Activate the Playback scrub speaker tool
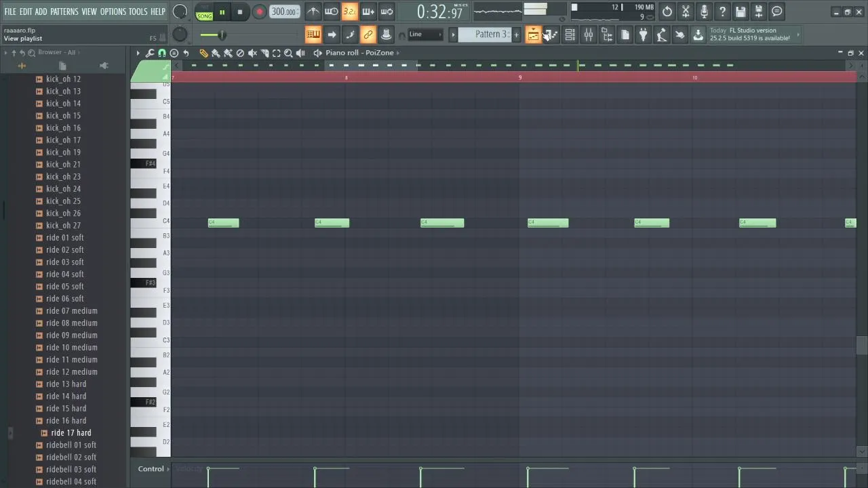Image resolution: width=868 pixels, height=488 pixels. tap(300, 53)
